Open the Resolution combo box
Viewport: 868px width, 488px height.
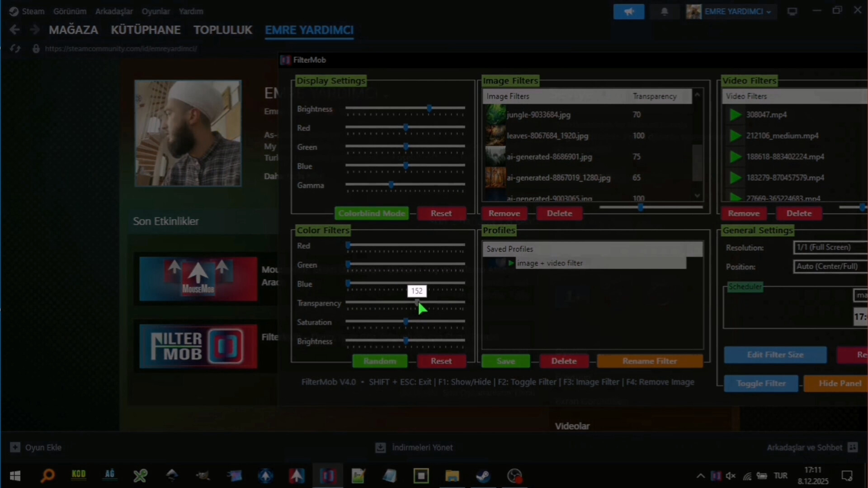click(830, 247)
